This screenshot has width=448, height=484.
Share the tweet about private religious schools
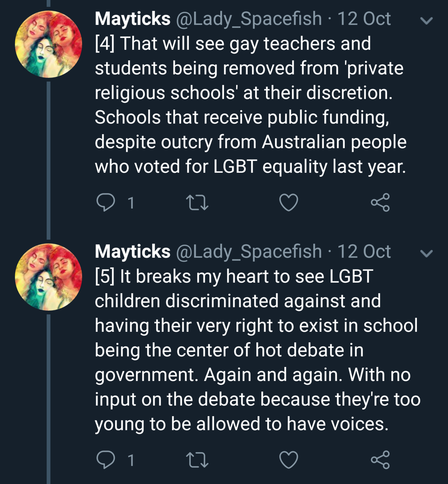(380, 203)
